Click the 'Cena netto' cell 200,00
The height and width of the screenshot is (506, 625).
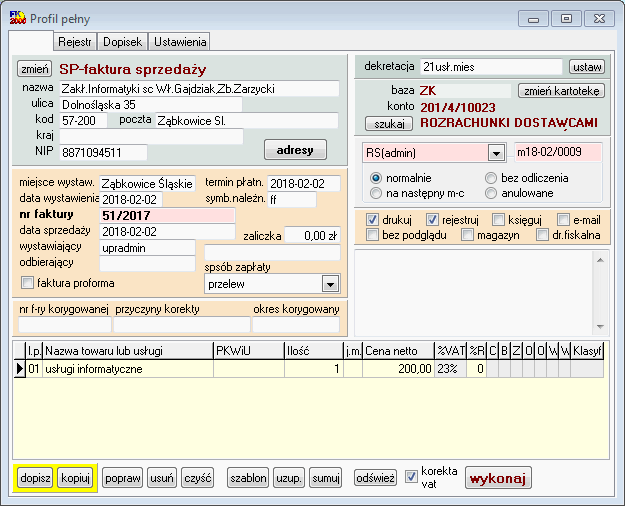click(398, 369)
